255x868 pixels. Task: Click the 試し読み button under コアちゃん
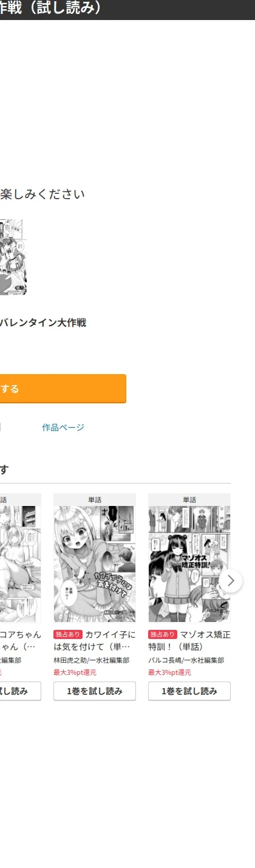pos(21,691)
